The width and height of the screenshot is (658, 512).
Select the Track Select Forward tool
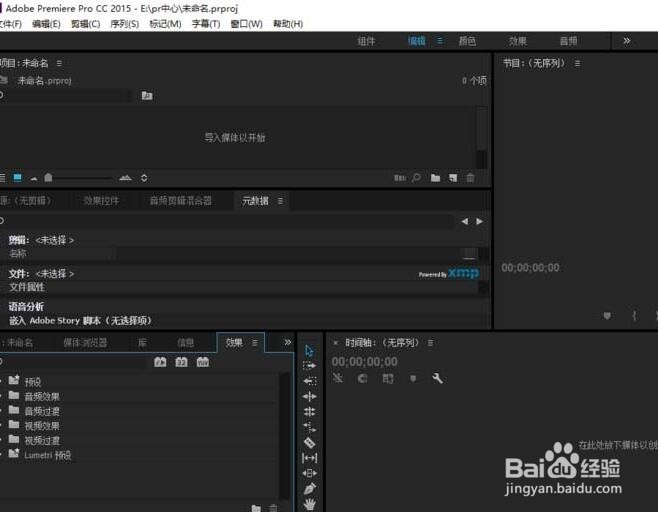click(309, 366)
